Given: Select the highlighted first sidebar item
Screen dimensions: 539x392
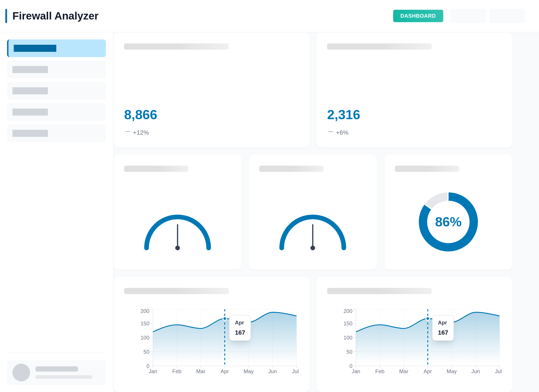Looking at the screenshot, I should (57, 48).
